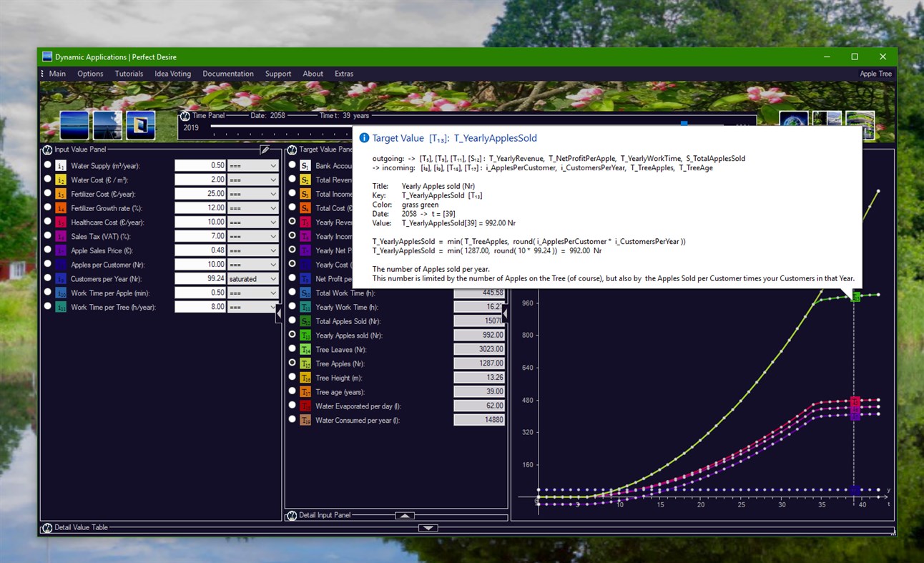Toggle the Water Cost radio button
The image size is (924, 563).
tap(48, 179)
